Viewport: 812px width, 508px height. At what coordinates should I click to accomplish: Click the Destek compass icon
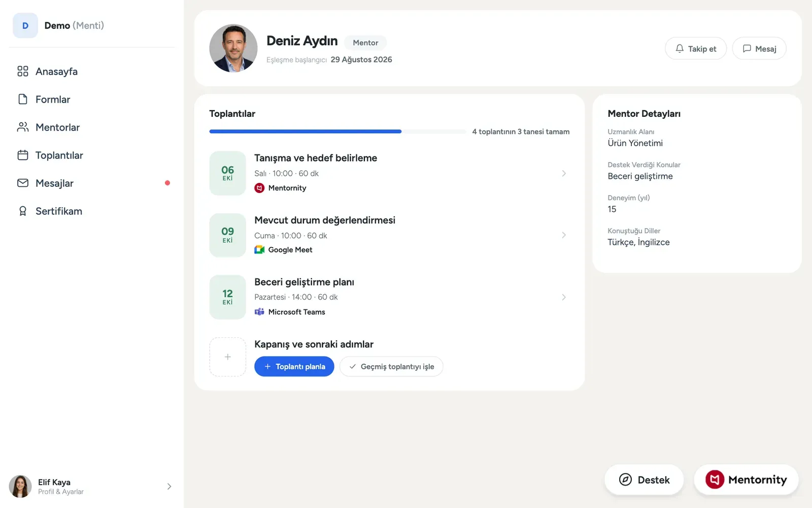click(x=626, y=480)
